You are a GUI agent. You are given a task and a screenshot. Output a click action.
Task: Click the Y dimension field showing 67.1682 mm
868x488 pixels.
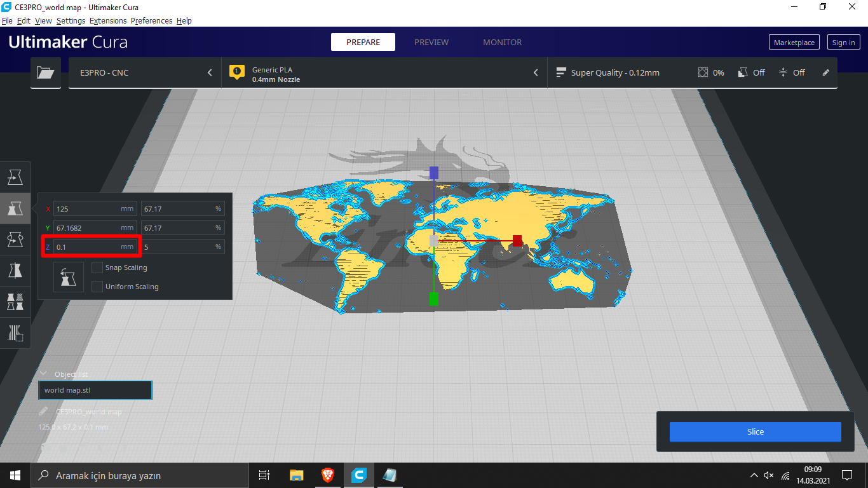coord(95,227)
